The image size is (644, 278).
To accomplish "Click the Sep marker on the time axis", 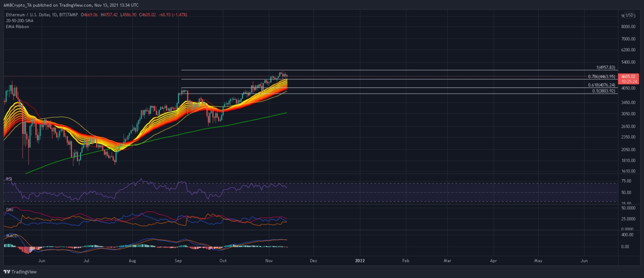I will click(x=178, y=260).
